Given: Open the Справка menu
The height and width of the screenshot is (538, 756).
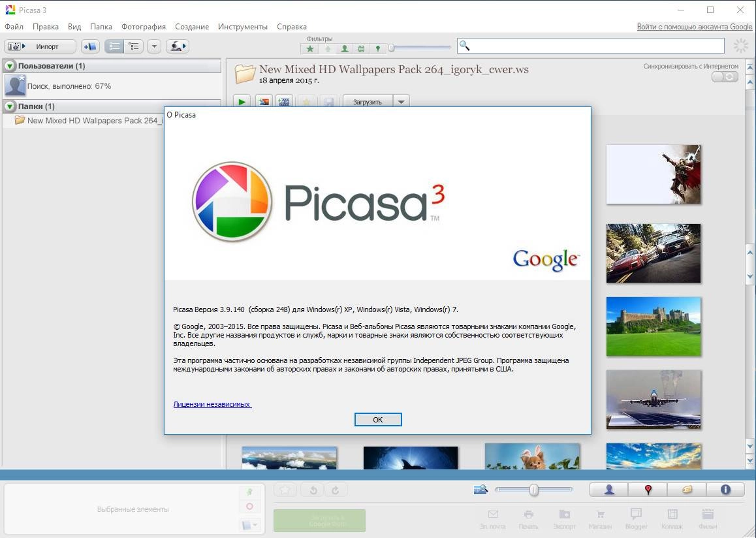Looking at the screenshot, I should pyautogui.click(x=292, y=27).
